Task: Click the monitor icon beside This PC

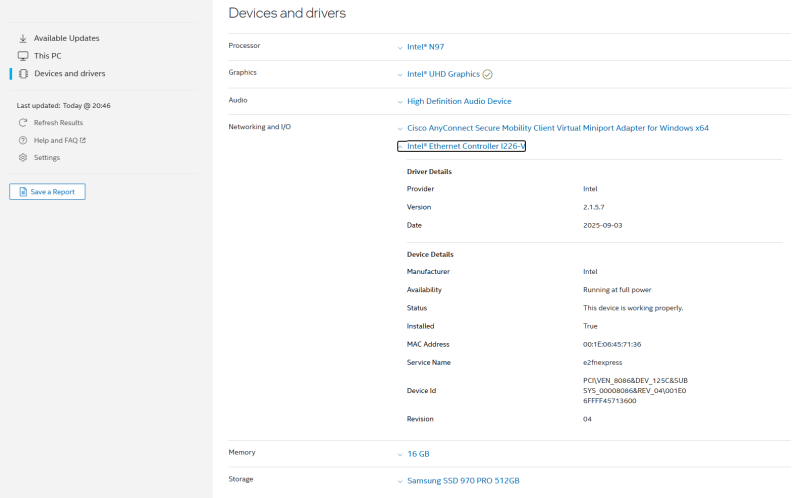Action: [23, 56]
